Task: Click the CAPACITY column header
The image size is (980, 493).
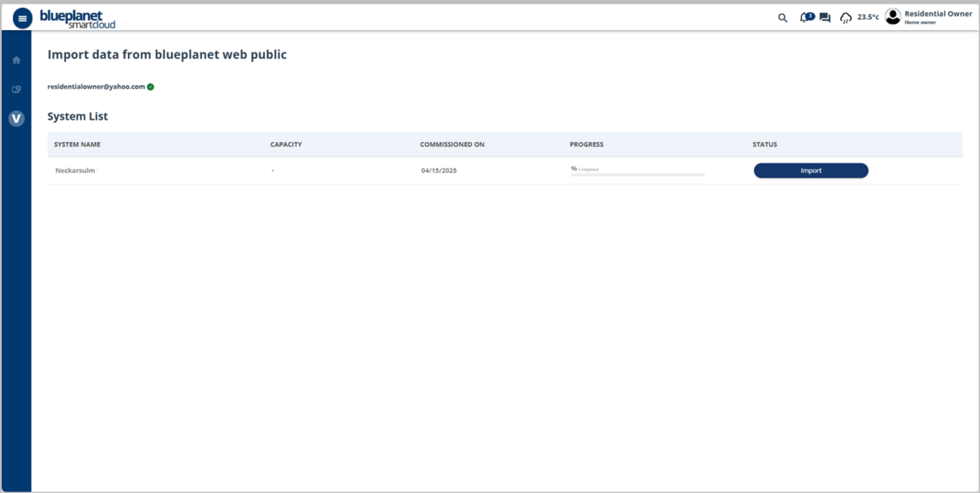Action: [286, 145]
